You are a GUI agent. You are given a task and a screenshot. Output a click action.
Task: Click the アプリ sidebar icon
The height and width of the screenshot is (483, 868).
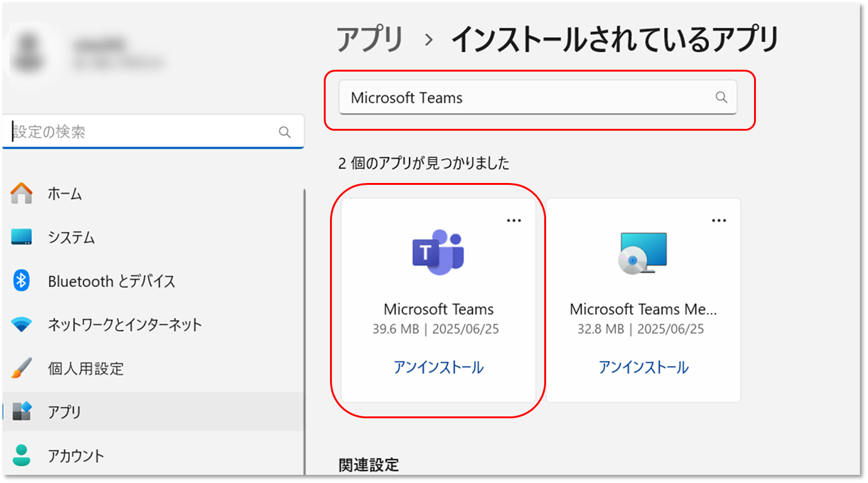point(22,411)
